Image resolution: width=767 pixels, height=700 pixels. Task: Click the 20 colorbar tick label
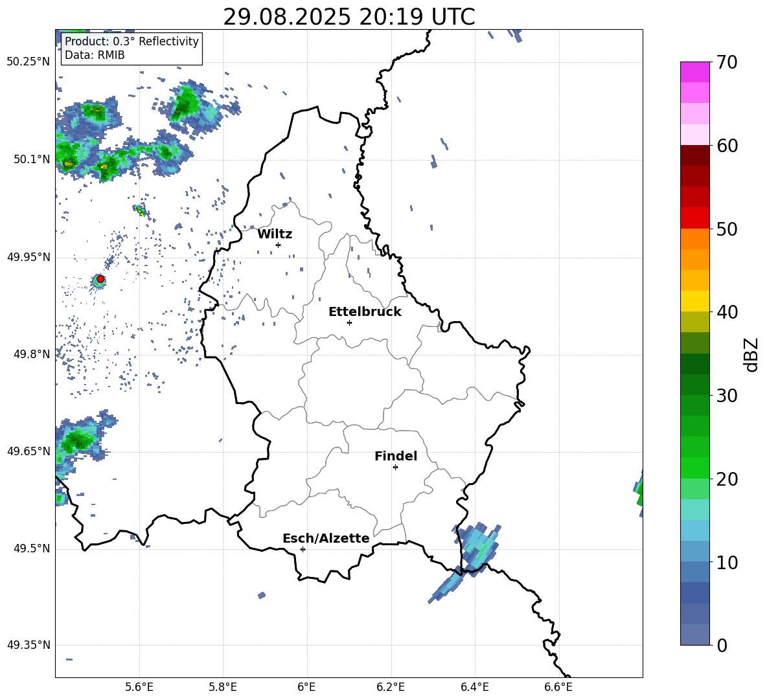[x=727, y=479]
